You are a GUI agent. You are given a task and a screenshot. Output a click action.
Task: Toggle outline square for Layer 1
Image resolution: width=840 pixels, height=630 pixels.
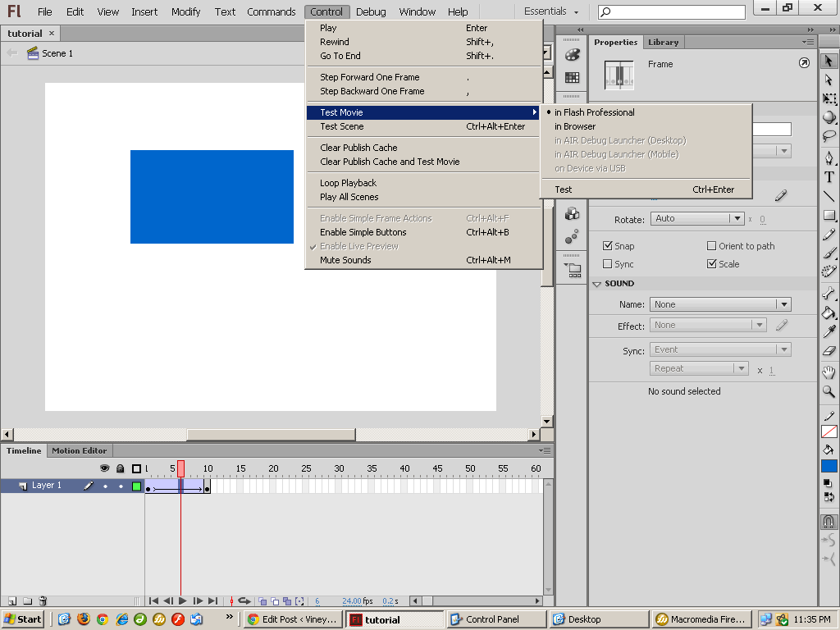pyautogui.click(x=137, y=486)
